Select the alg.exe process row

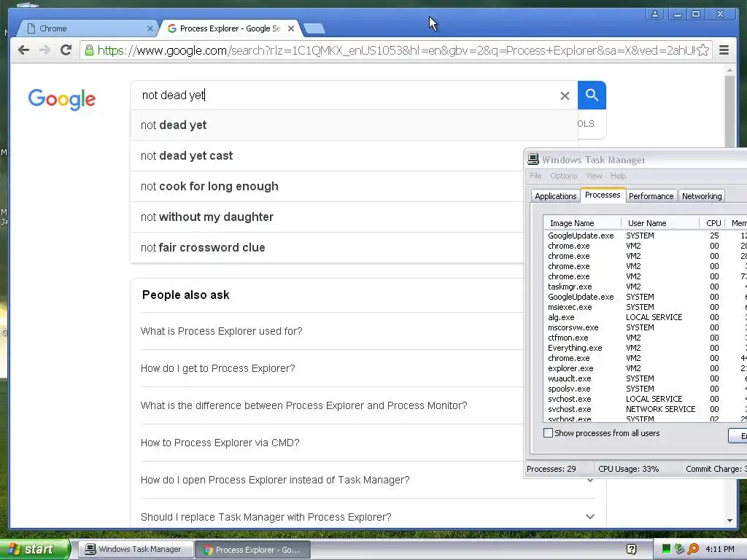point(645,317)
